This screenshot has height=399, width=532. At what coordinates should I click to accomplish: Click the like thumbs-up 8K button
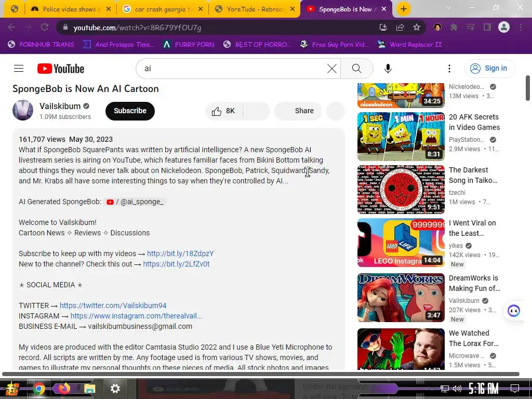tap(224, 111)
